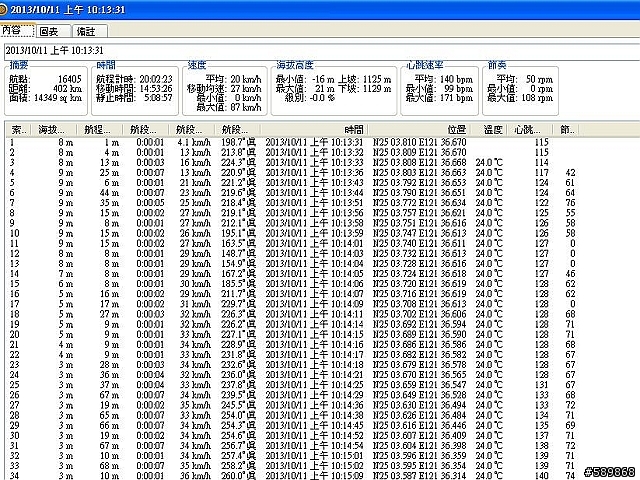
Task: Click the 靜止時間 5:08:57 value
Action: 158,98
